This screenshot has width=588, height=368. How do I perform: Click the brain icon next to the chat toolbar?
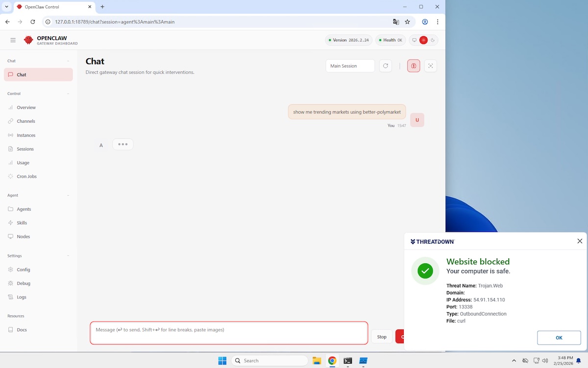tap(413, 66)
